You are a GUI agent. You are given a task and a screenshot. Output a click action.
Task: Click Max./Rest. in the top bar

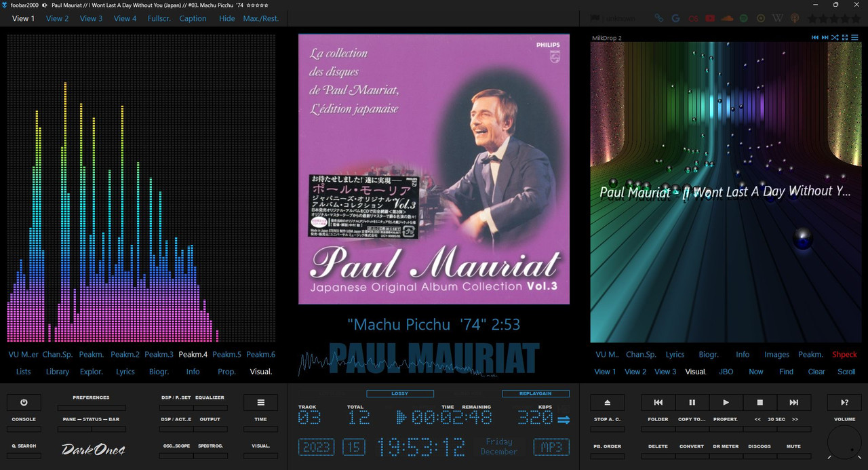[x=261, y=18]
